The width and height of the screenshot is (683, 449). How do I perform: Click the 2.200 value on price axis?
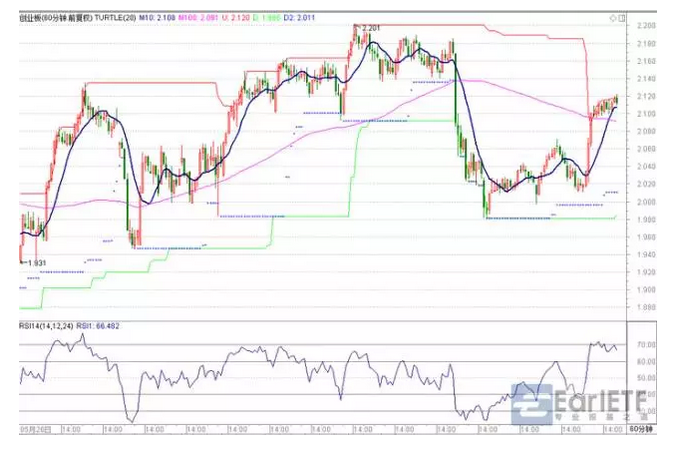pos(646,26)
